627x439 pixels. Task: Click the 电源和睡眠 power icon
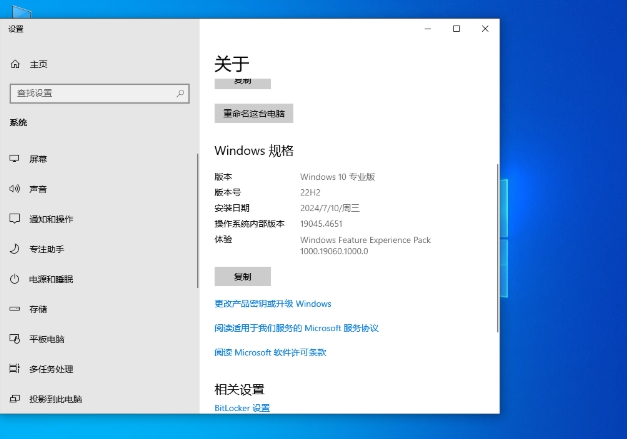point(15,279)
